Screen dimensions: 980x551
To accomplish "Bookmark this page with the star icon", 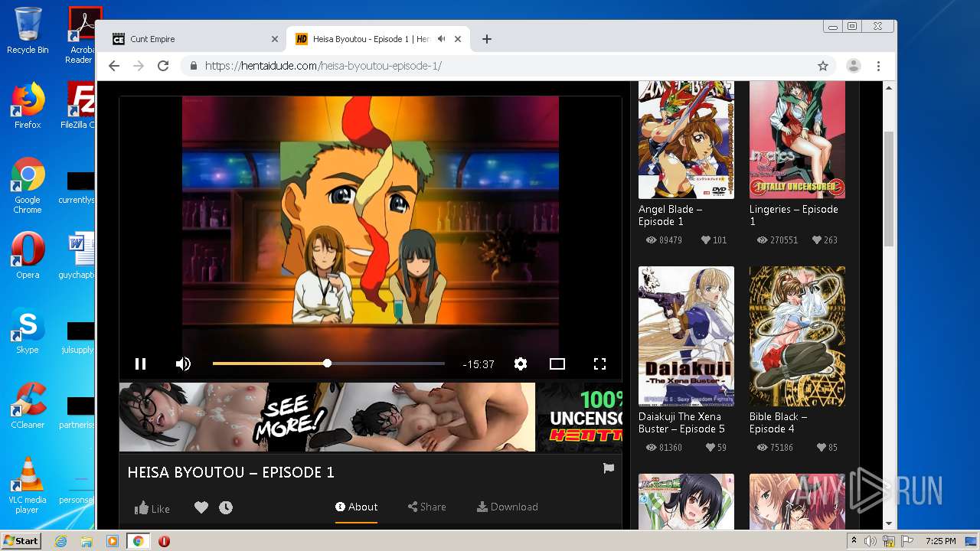I will [823, 66].
